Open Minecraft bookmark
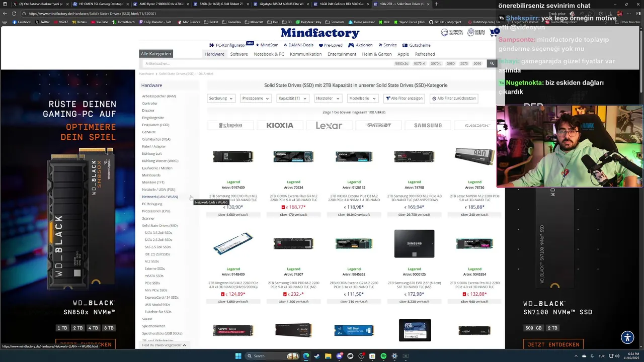 tap(255, 22)
